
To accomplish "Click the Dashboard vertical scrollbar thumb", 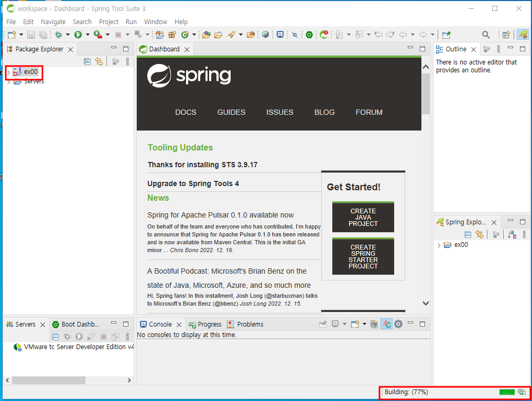I will pos(426,93).
